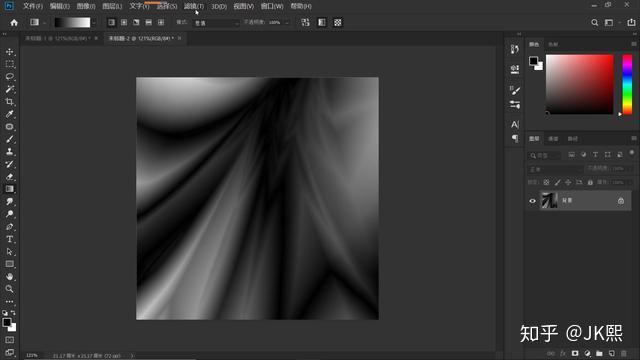
Task: Open the 滤镜(T) menu
Action: tap(194, 6)
